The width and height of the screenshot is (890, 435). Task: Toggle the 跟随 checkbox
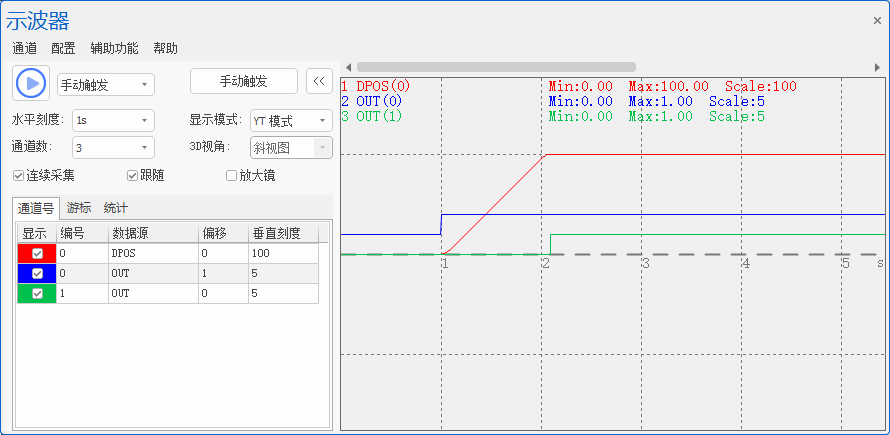132,176
